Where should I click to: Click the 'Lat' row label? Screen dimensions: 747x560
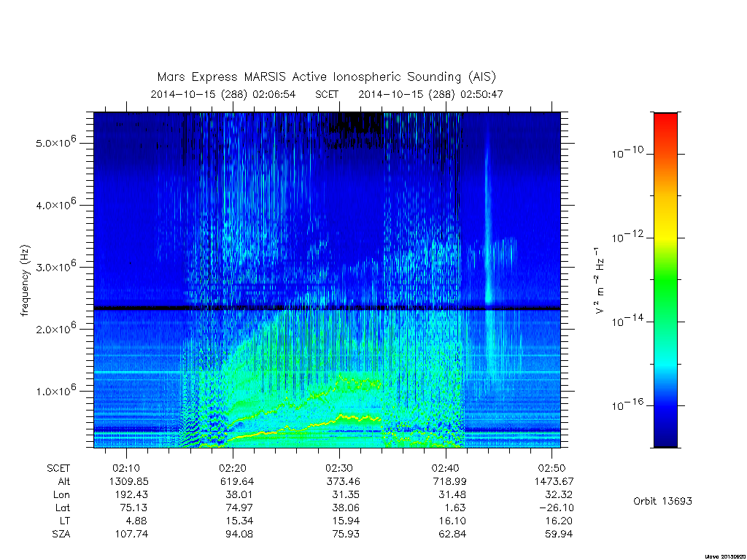click(x=63, y=508)
